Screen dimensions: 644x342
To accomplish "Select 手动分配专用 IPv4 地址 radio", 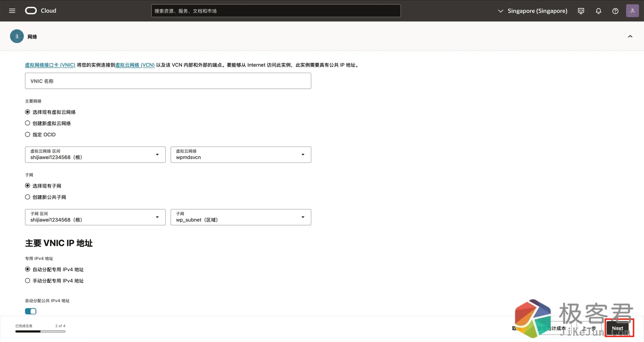I will (x=28, y=281).
